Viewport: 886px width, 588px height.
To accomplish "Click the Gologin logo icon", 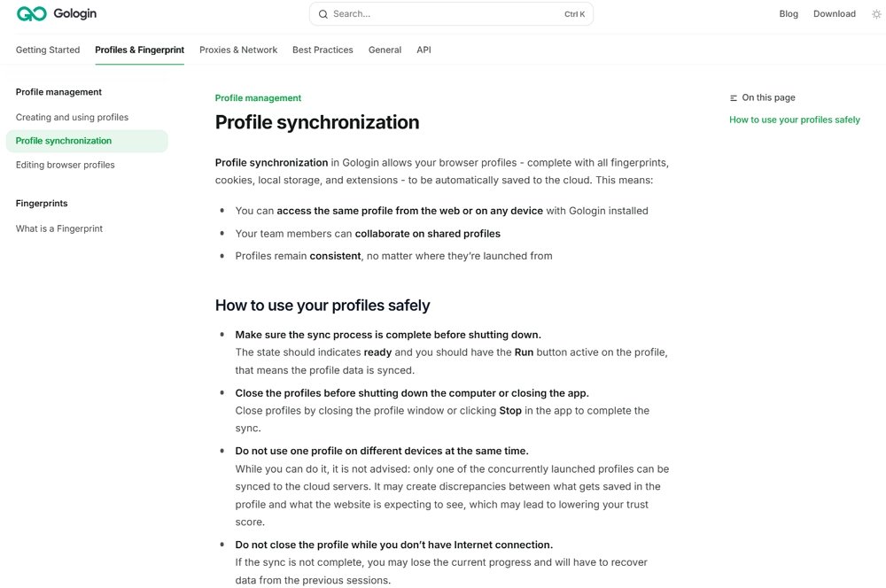I will (30, 13).
